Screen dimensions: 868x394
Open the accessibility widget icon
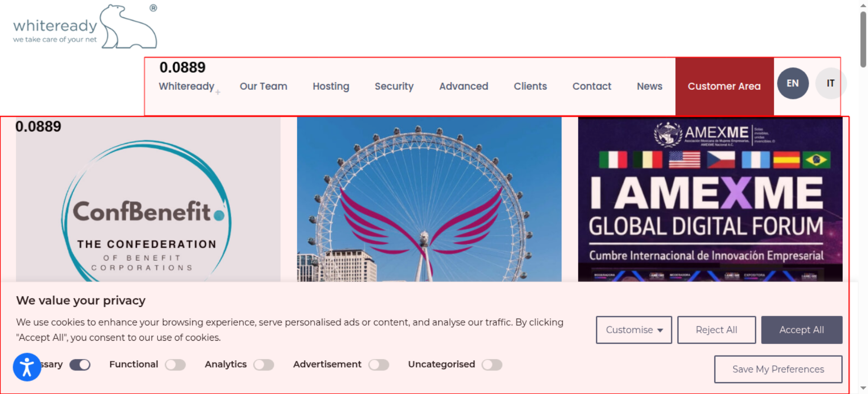tap(27, 367)
